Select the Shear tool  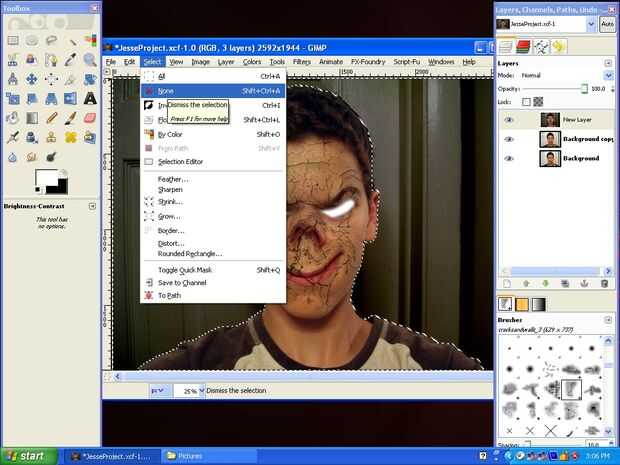point(32,98)
